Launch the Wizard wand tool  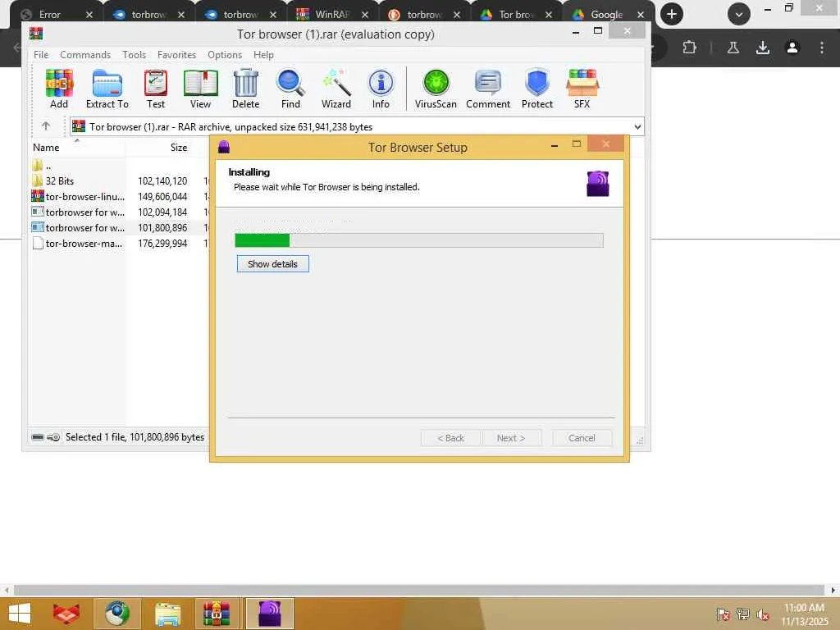[336, 89]
